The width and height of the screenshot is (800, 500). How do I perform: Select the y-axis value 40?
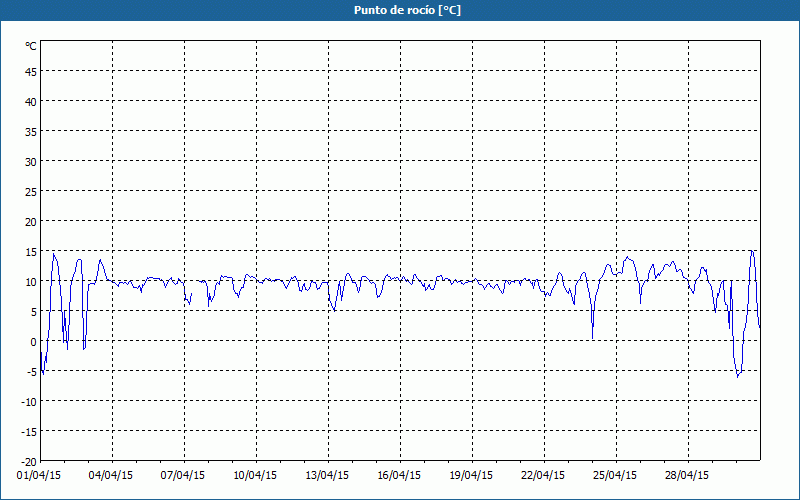coord(31,102)
